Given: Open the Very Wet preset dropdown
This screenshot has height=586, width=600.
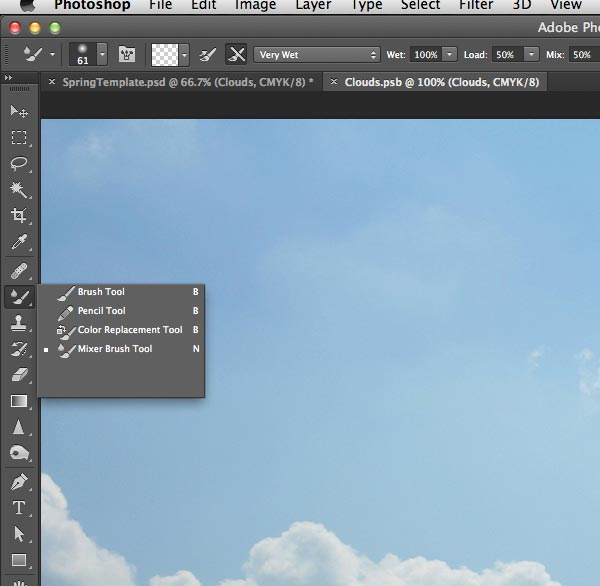Looking at the screenshot, I should (x=316, y=54).
